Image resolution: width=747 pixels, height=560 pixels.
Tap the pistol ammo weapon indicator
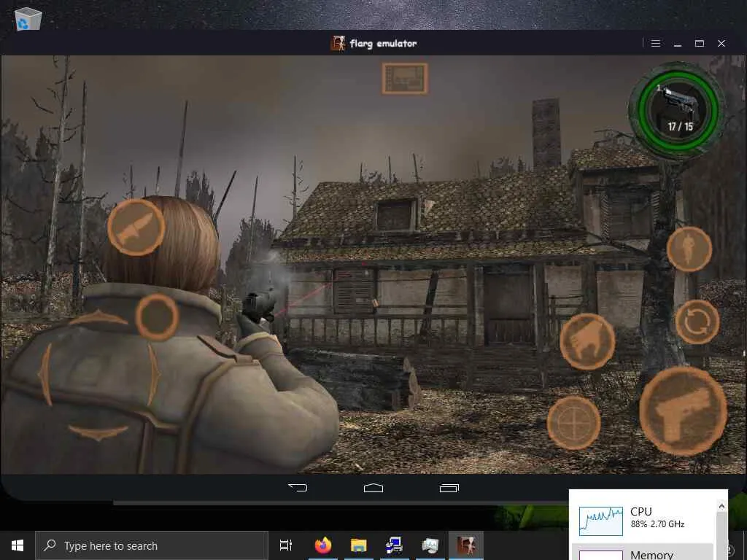tap(678, 111)
